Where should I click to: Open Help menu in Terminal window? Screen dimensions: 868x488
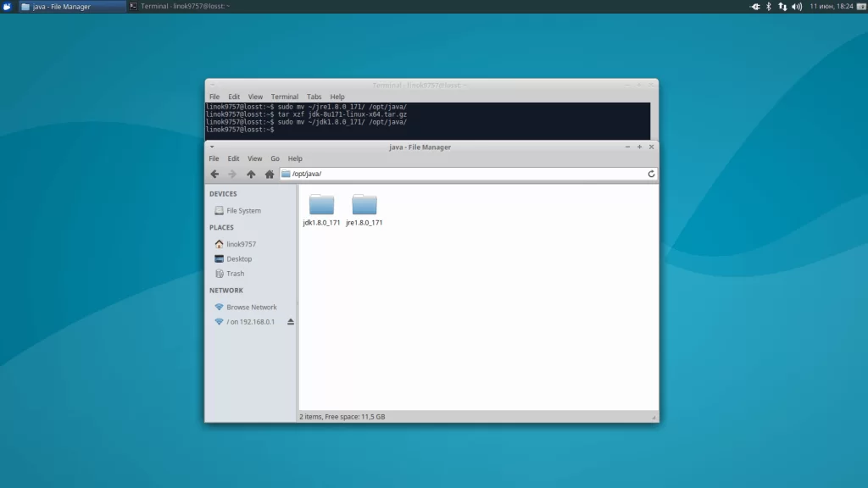pos(337,97)
